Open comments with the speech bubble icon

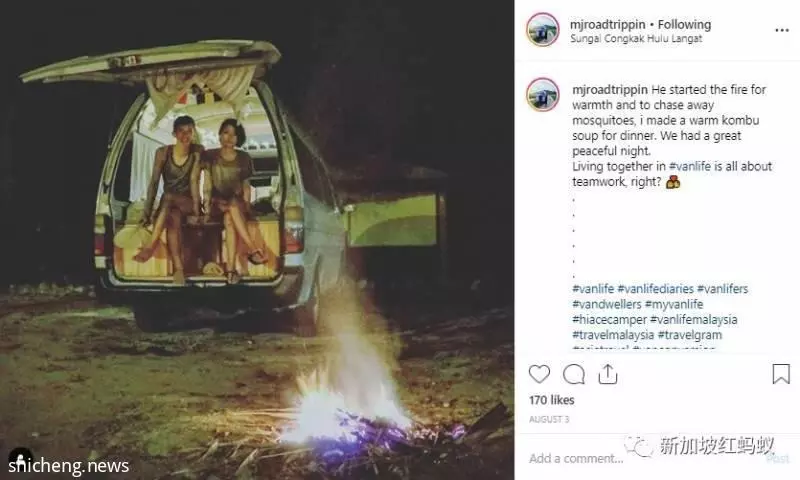click(573, 374)
